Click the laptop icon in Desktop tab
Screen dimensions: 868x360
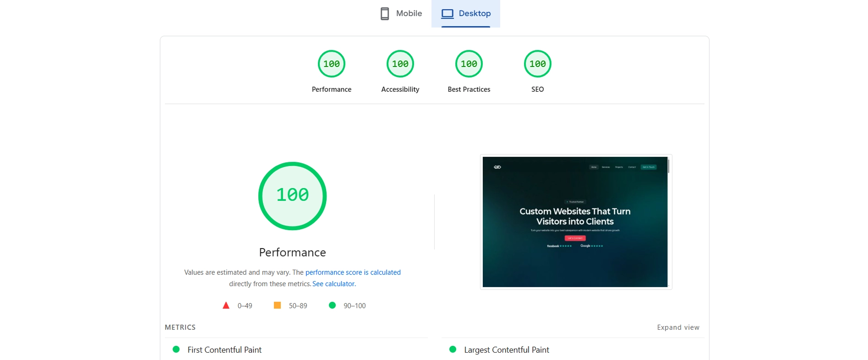pos(448,14)
